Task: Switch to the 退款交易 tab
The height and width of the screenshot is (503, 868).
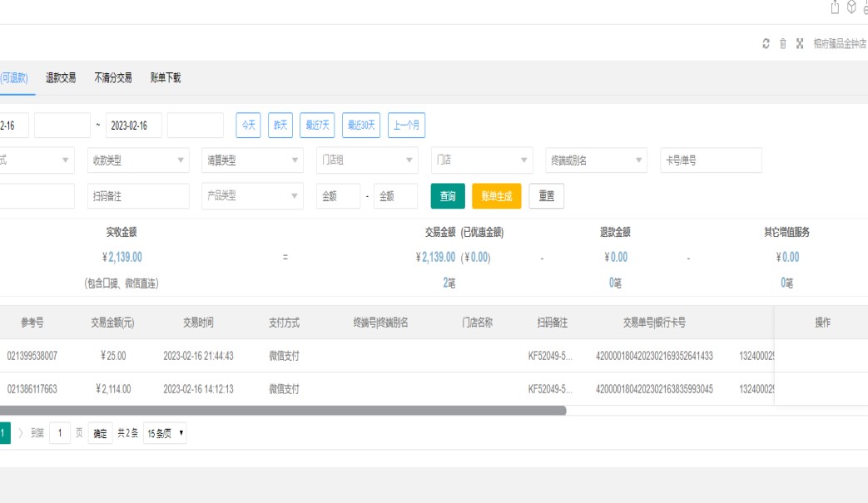Action: point(61,78)
